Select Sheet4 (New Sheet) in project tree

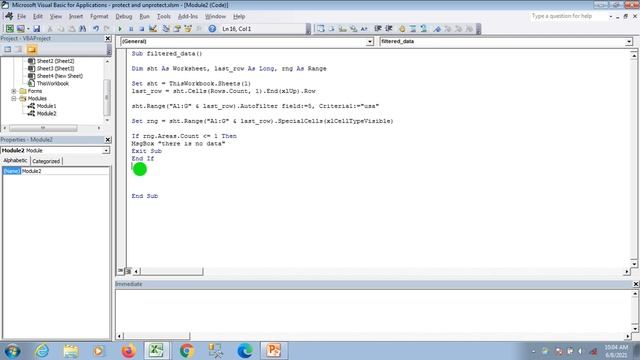(x=60, y=76)
